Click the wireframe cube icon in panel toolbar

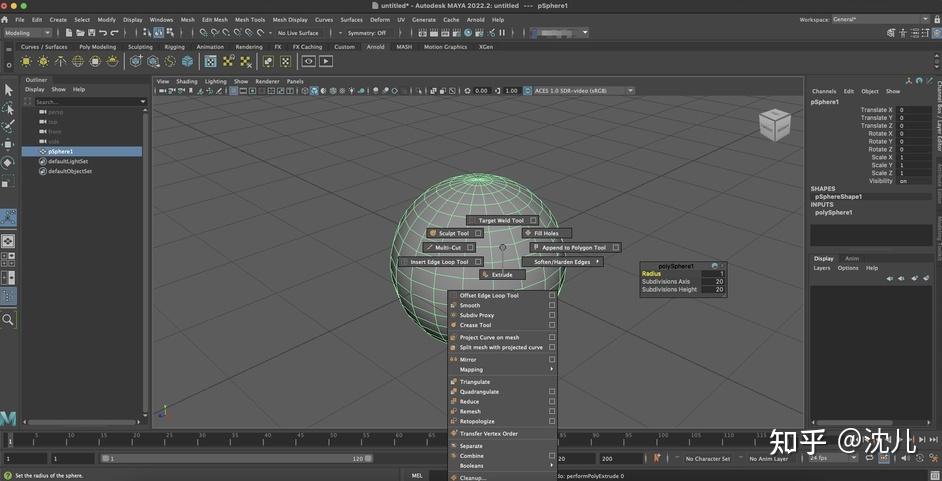305,91
